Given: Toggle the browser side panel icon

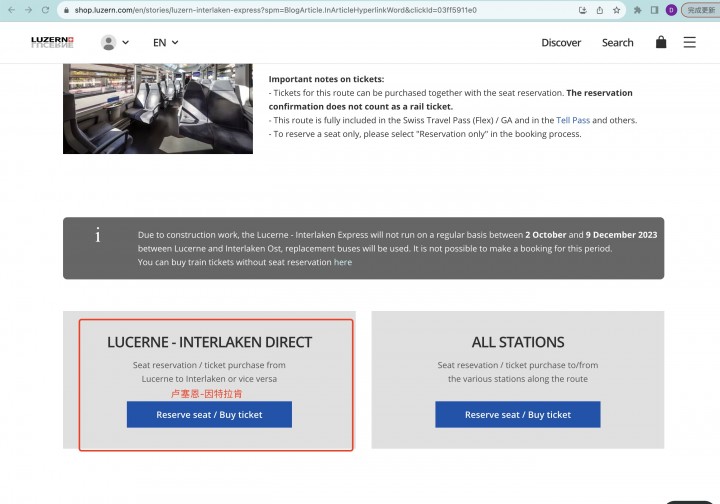Looking at the screenshot, I should [x=654, y=10].
